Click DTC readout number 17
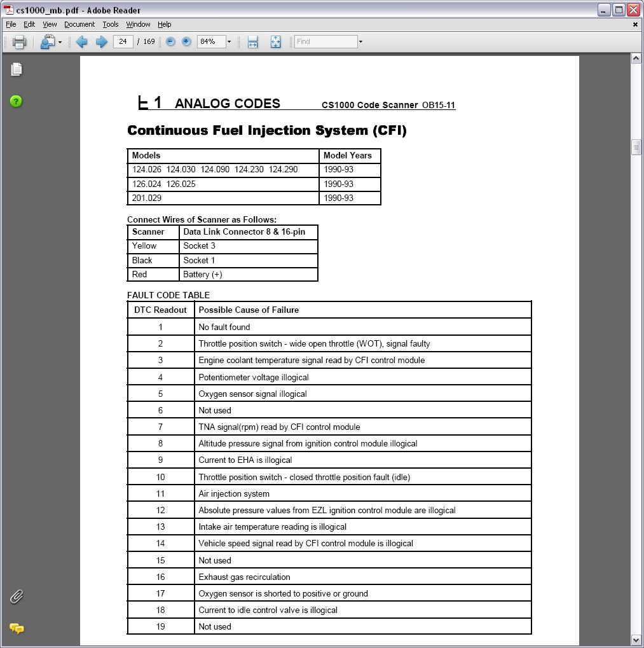 pyautogui.click(x=160, y=593)
